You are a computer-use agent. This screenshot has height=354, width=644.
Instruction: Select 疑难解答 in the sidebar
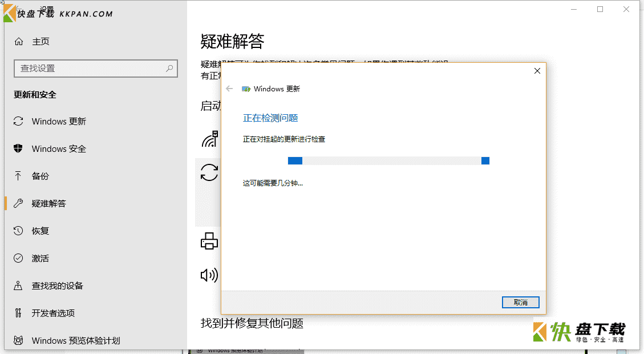[x=49, y=203]
